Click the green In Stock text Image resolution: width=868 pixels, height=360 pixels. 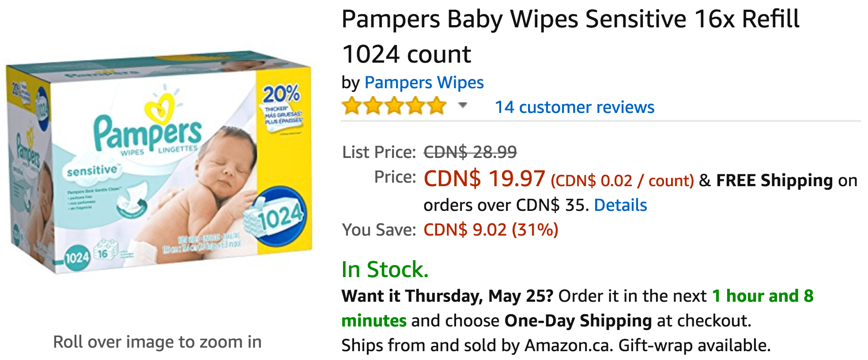coord(385,269)
